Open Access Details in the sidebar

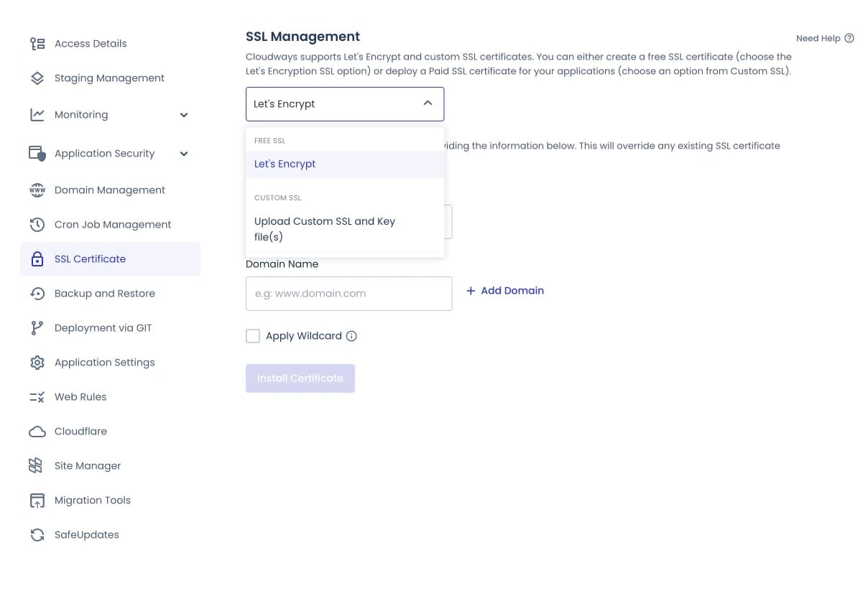pos(110,44)
